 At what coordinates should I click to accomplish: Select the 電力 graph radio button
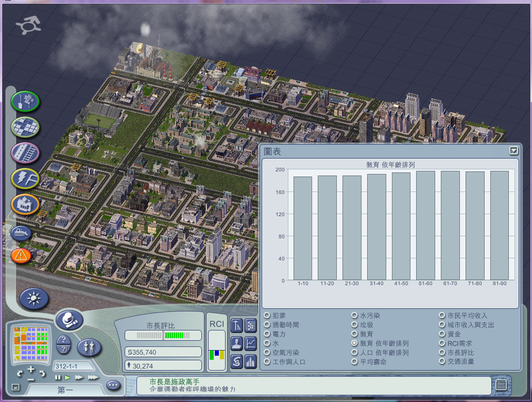pyautogui.click(x=267, y=334)
